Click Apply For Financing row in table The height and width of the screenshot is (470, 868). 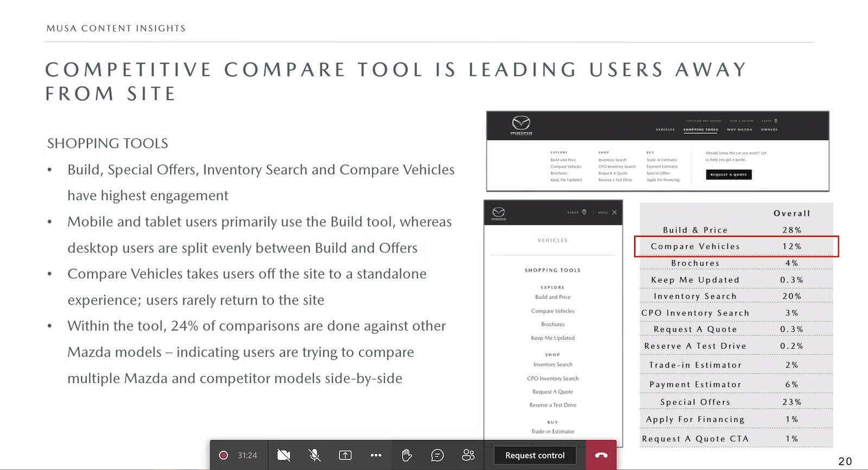point(736,419)
